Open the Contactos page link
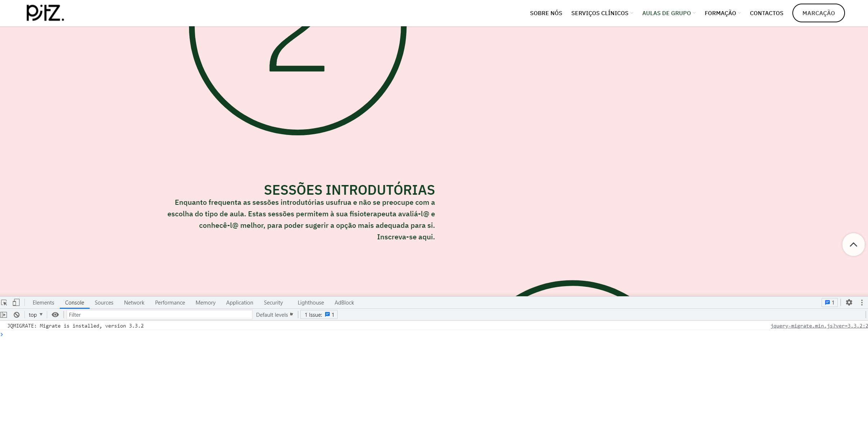Image resolution: width=868 pixels, height=433 pixels. [x=766, y=13]
